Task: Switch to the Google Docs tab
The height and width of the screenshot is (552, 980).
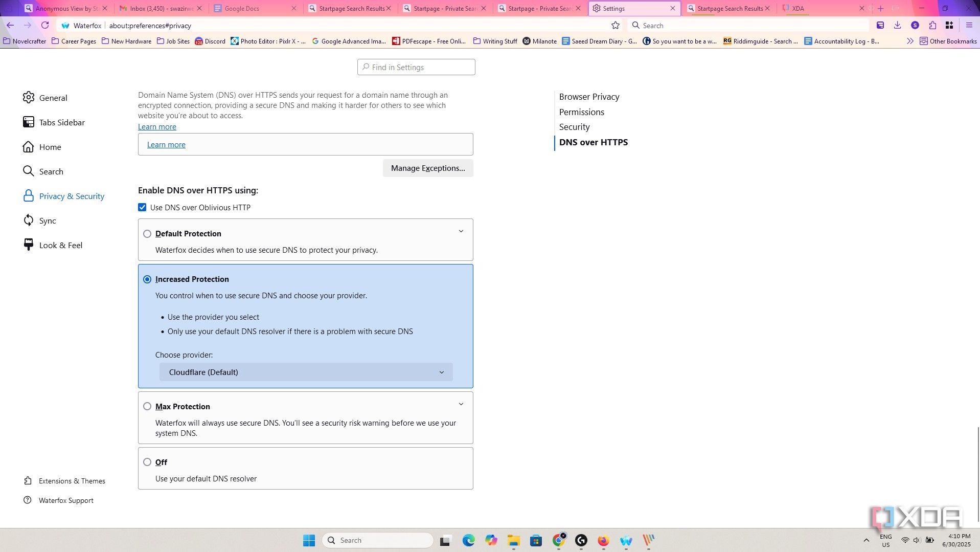Action: 255,8
